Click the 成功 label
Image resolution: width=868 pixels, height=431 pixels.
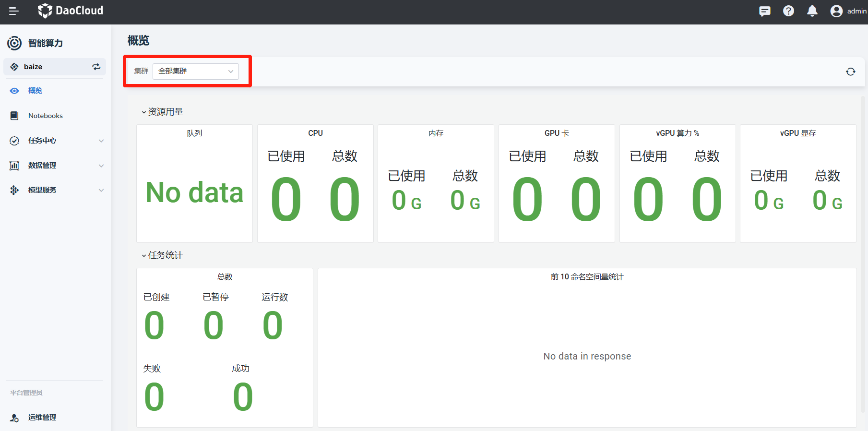pos(241,369)
